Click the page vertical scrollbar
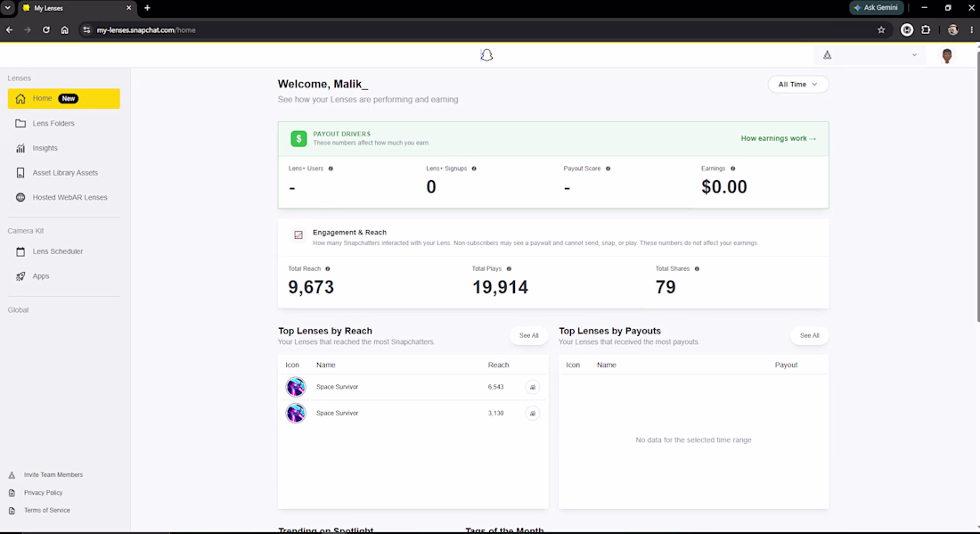The width and height of the screenshot is (980, 534). pos(976,187)
